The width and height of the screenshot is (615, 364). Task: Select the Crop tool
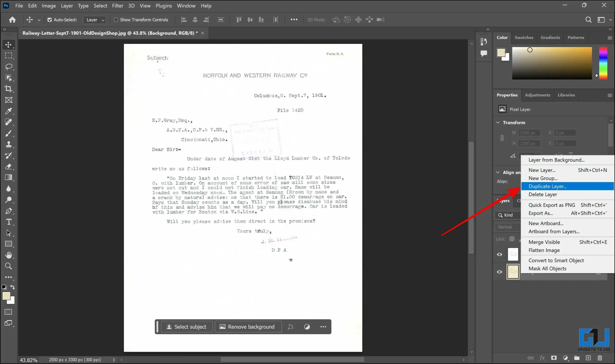(9, 89)
